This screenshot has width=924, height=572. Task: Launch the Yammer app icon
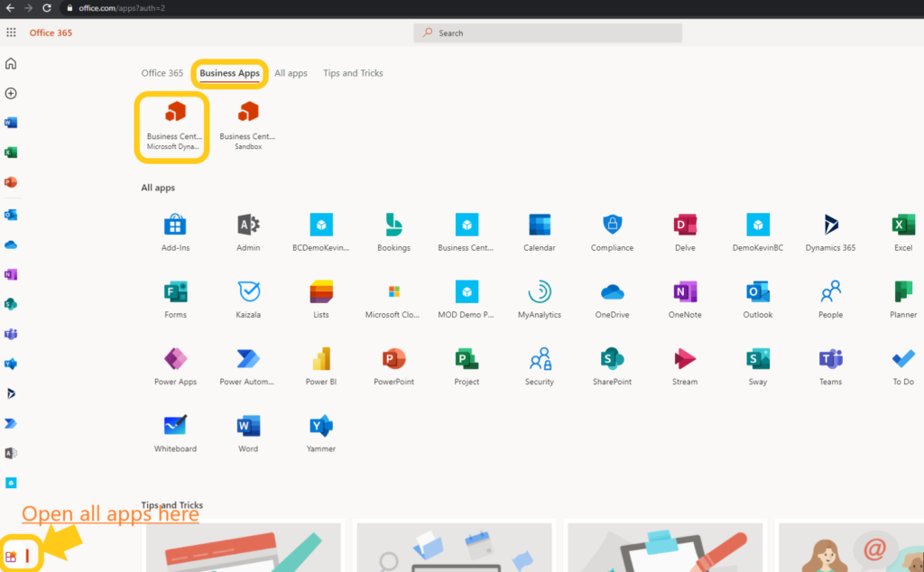(320, 426)
